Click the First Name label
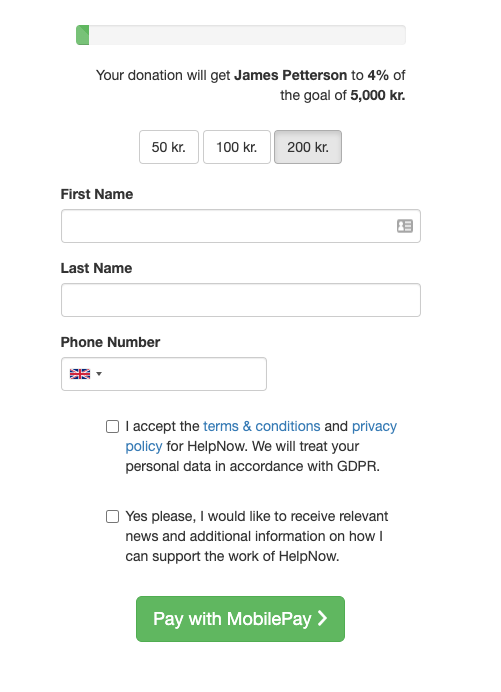The width and height of the screenshot is (501, 692). pos(97,194)
